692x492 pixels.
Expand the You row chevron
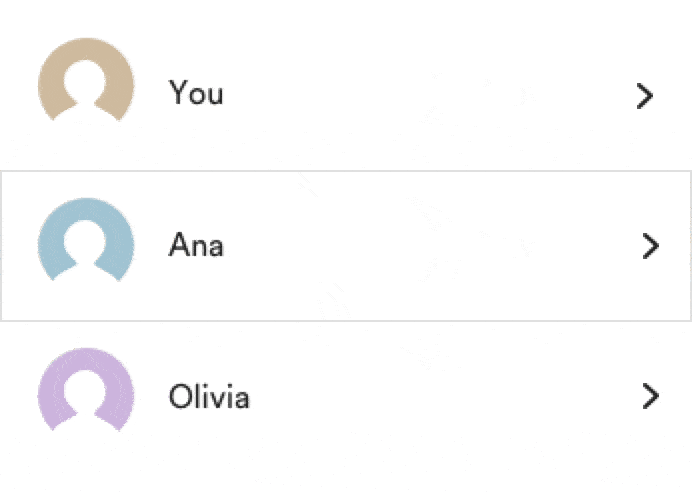tap(646, 96)
